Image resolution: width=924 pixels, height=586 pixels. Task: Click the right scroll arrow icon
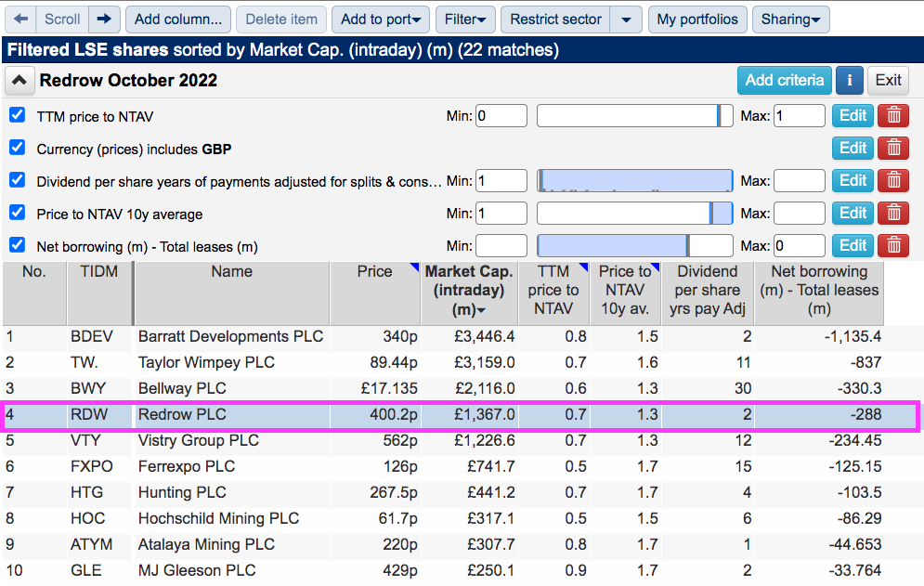pos(104,20)
